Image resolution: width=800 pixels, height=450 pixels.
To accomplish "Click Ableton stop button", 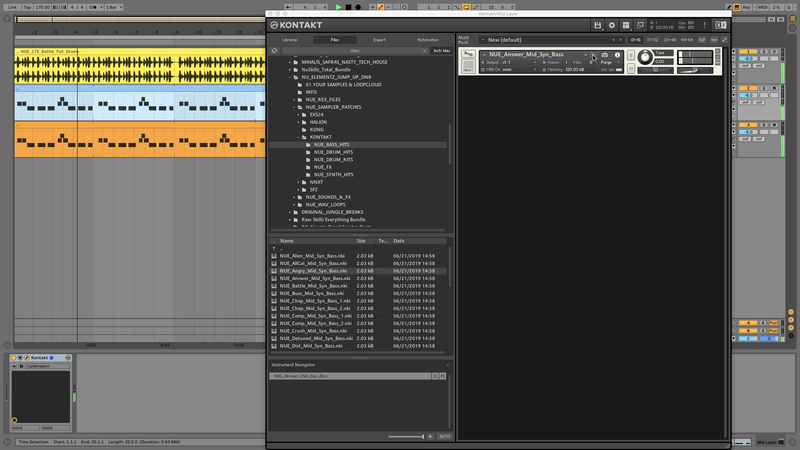I will [348, 7].
